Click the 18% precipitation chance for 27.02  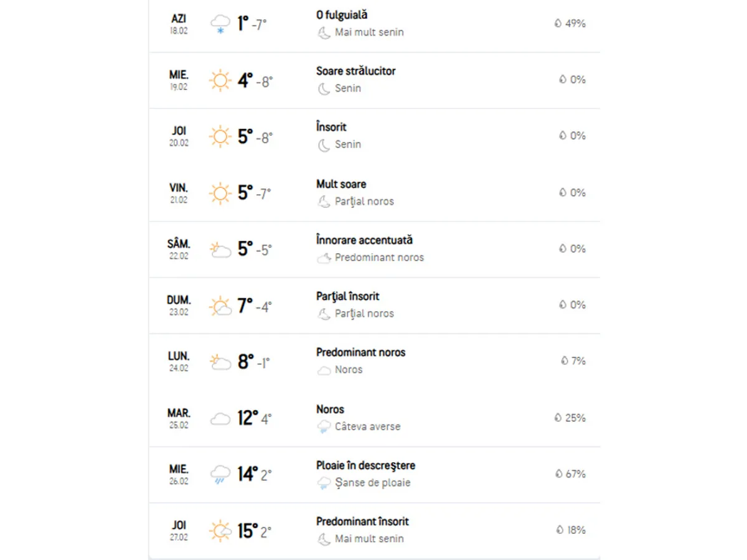click(576, 530)
